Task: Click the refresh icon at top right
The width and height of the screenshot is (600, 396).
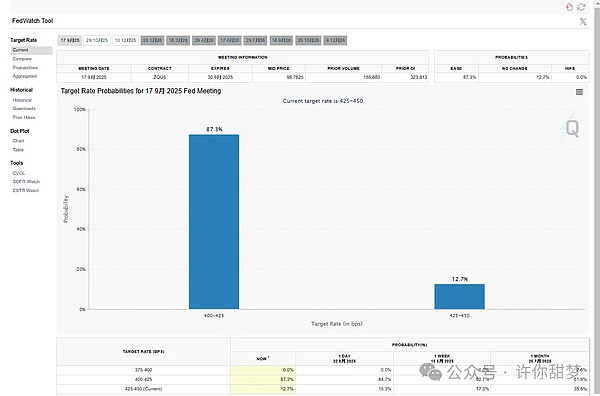Action: [582, 7]
